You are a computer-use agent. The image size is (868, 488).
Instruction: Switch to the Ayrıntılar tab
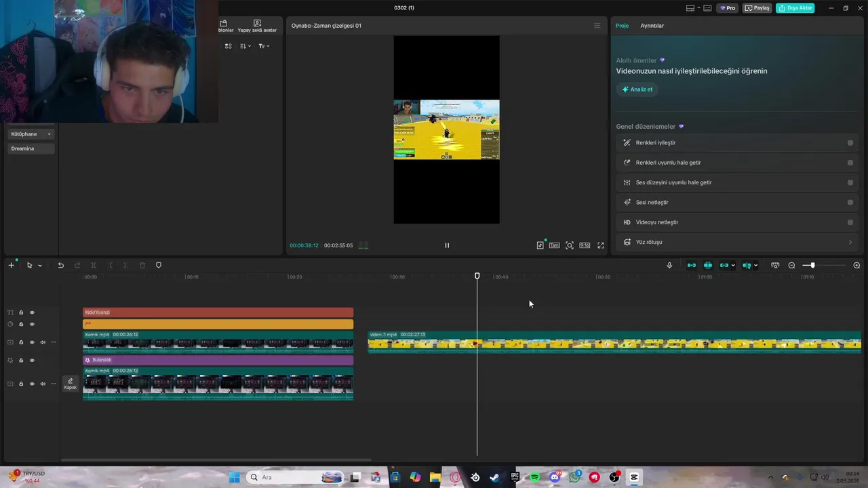coord(652,26)
